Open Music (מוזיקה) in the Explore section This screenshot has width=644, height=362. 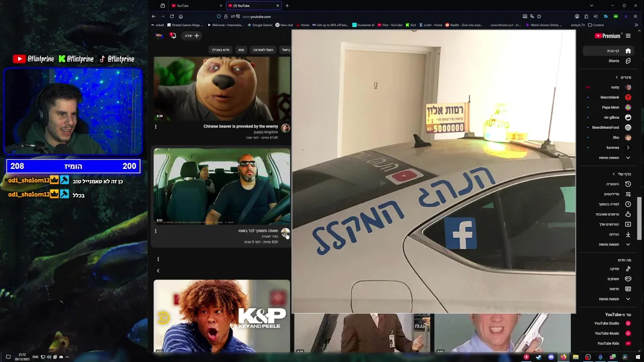tap(608, 269)
